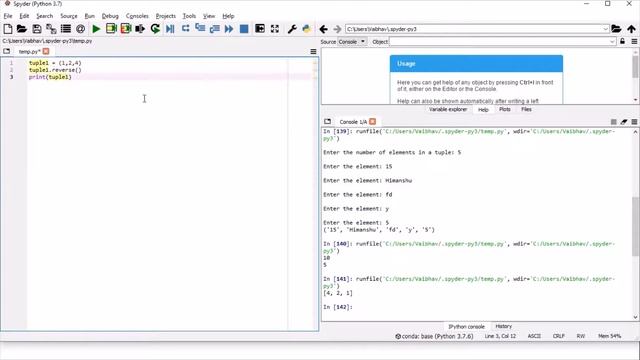This screenshot has height=360, width=640.
Task: Toggle fullscreen mode icon
Action: (x=275, y=29)
